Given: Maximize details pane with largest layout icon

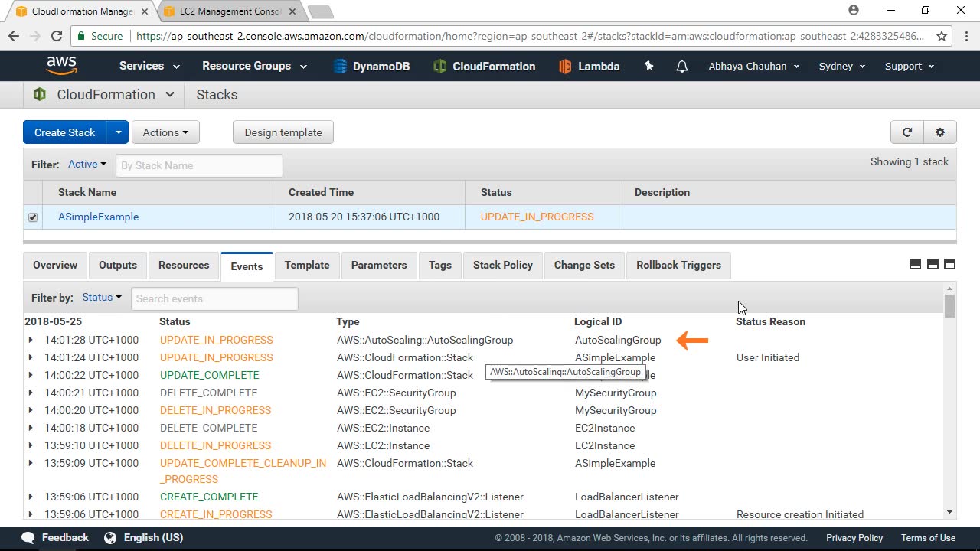Looking at the screenshot, I should coord(950,264).
